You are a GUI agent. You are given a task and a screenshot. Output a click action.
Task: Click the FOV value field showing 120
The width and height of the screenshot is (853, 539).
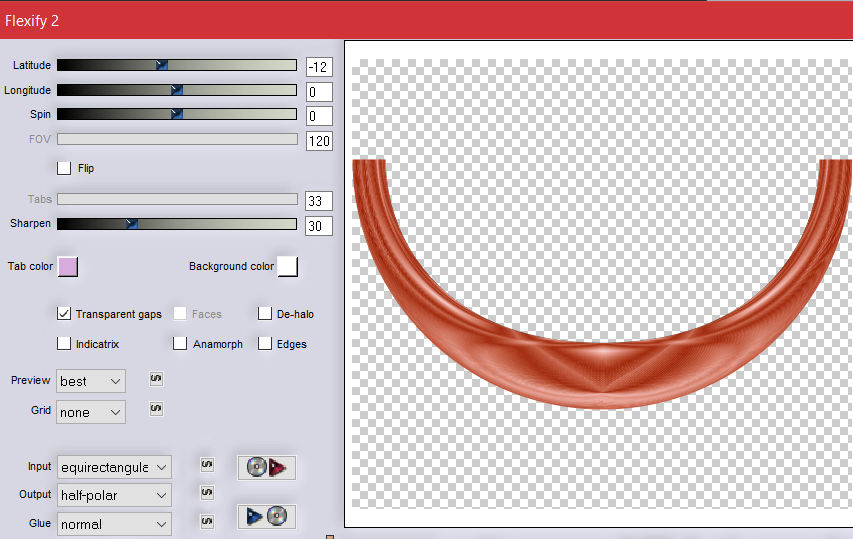(x=319, y=141)
